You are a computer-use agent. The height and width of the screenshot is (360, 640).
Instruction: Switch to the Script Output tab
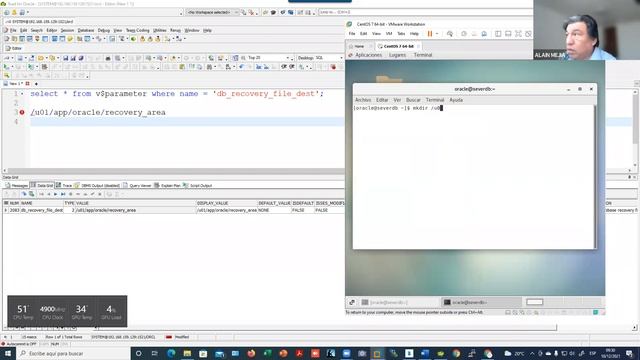coord(198,186)
